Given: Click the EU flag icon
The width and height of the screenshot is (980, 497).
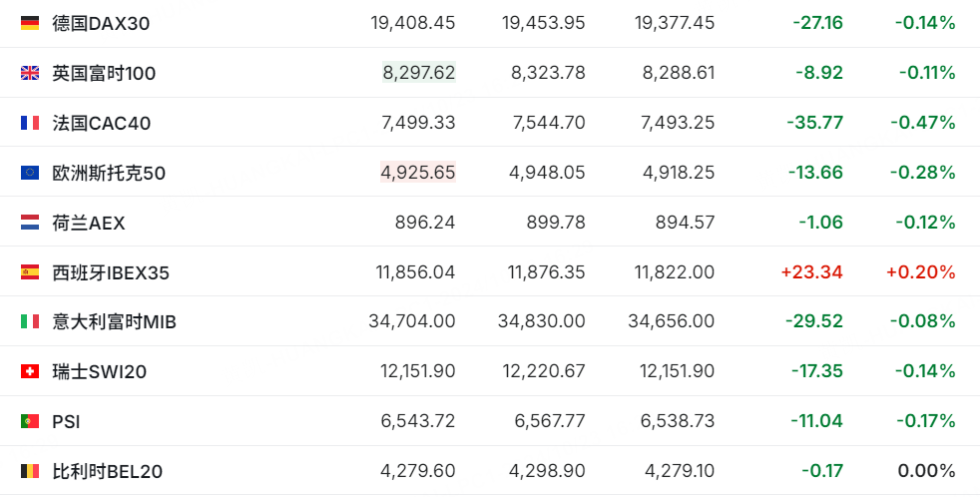Looking at the screenshot, I should [29, 173].
